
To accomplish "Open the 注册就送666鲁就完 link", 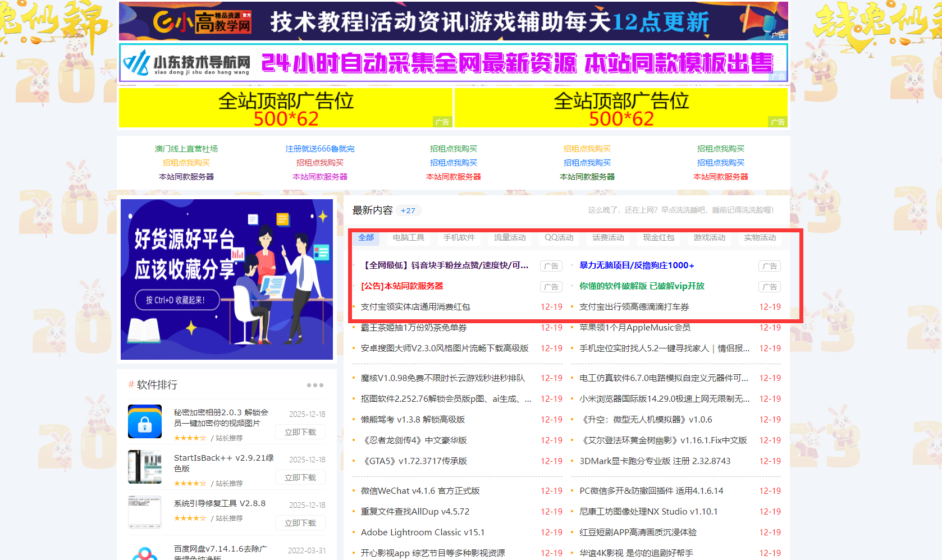I will [320, 149].
